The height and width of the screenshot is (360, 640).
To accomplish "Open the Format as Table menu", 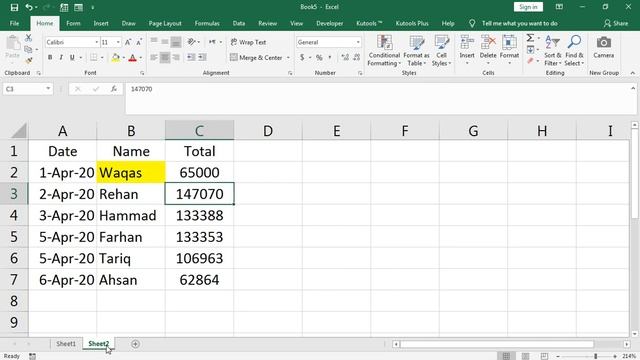I will pyautogui.click(x=416, y=51).
